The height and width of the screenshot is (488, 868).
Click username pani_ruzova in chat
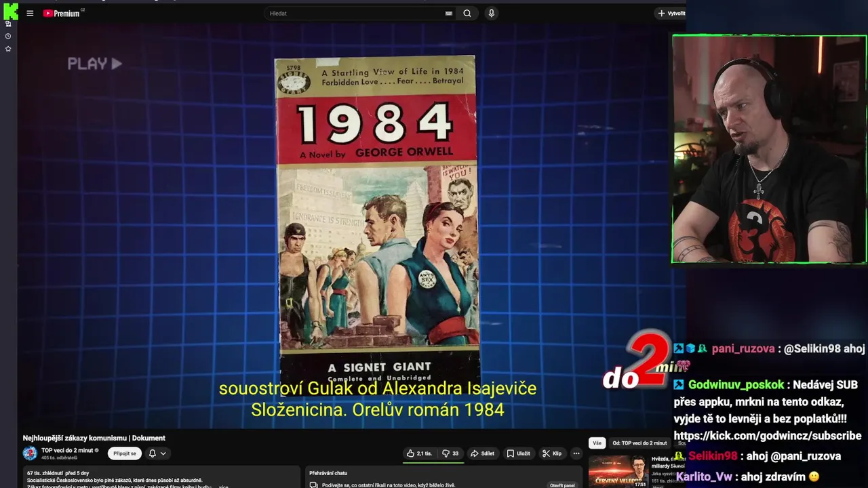[743, 348]
